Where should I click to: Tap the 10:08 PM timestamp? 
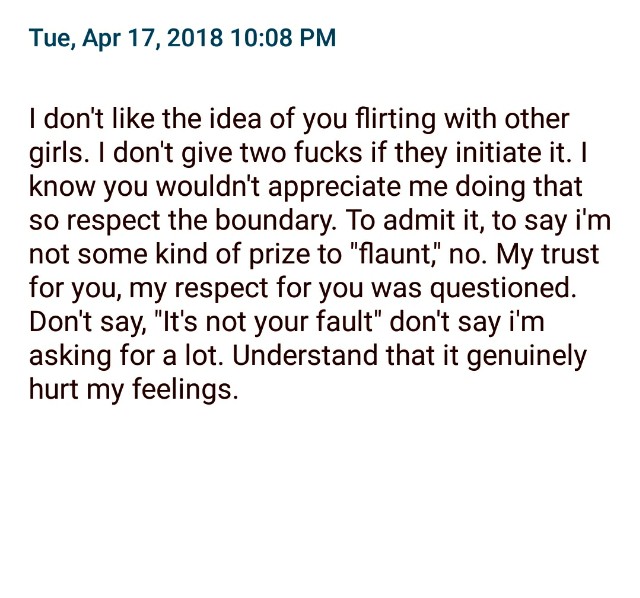click(x=282, y=38)
